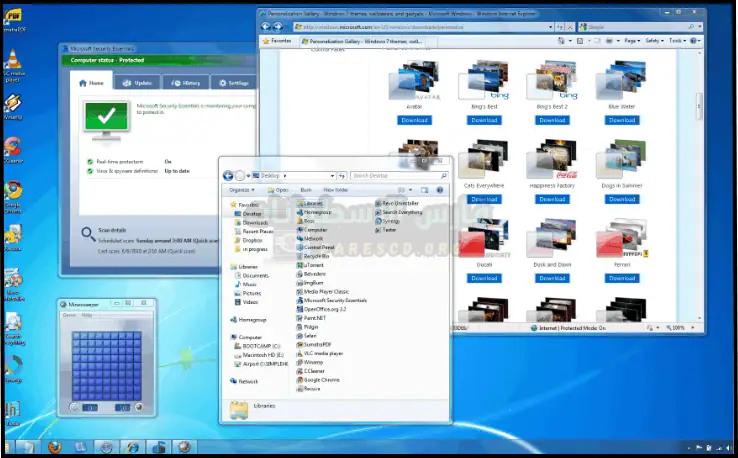Download the Avatar theme
The width and height of the screenshot is (738, 458).
click(414, 120)
